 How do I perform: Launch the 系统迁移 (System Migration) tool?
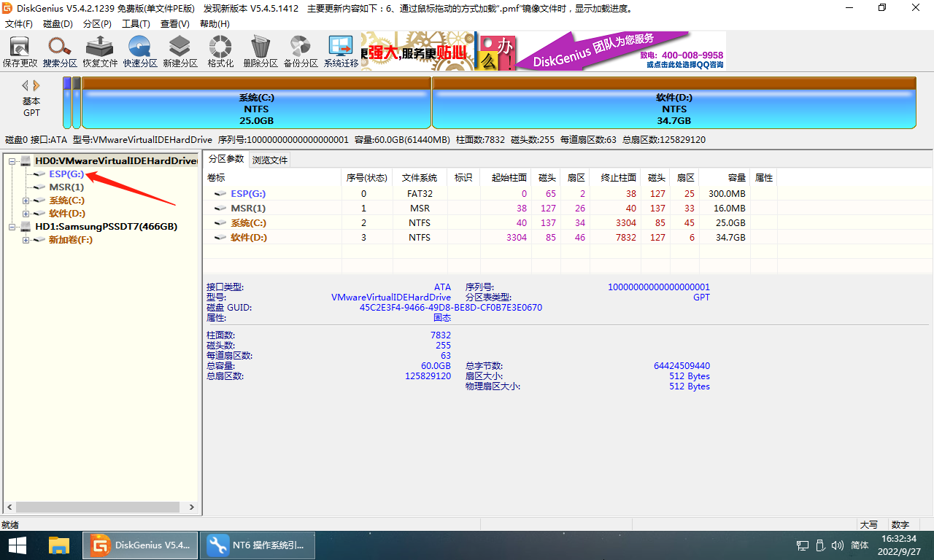tap(341, 51)
